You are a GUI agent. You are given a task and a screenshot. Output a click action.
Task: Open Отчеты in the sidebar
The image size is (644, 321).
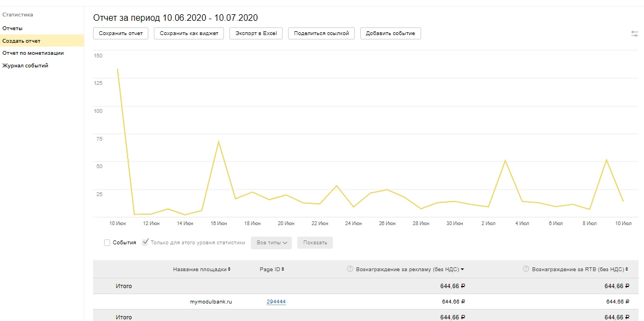[x=12, y=28]
